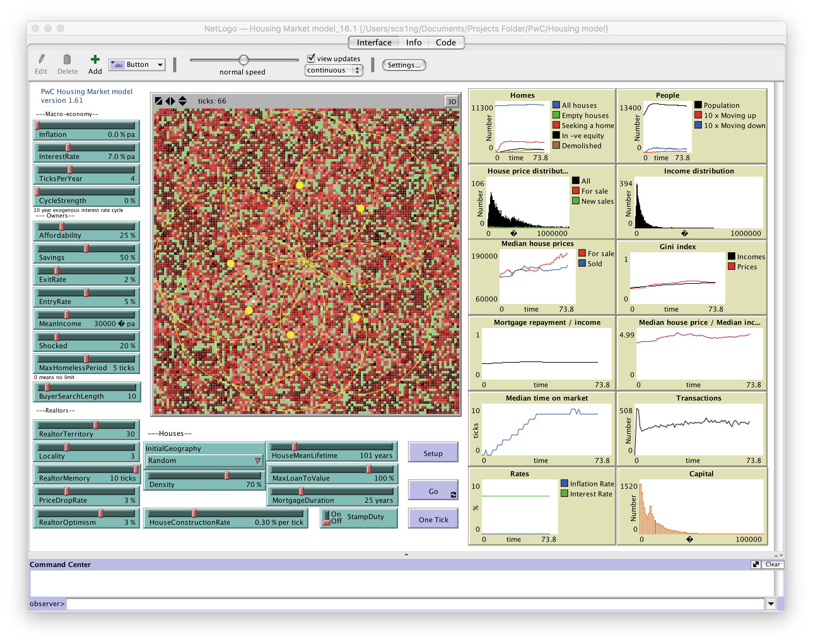Click the InterestRate slider
The width and height of the screenshot is (813, 644).
click(86, 152)
